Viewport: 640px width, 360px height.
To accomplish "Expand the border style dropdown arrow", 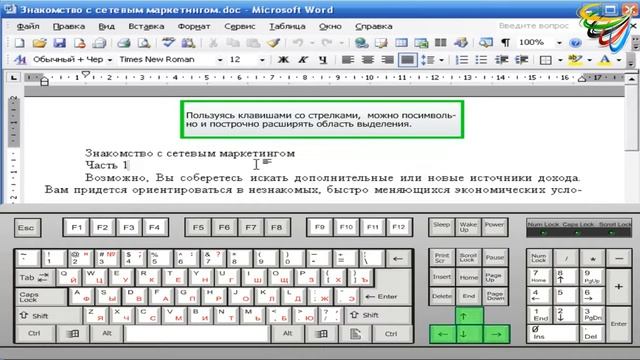I will (560, 60).
